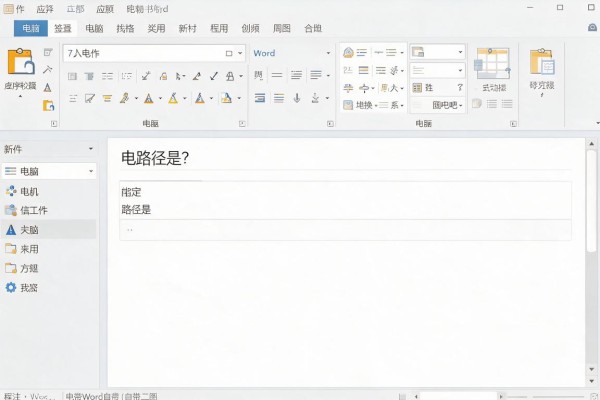Click the text line 路径是 in the document
Screen dimensions: 600x400
(136, 209)
